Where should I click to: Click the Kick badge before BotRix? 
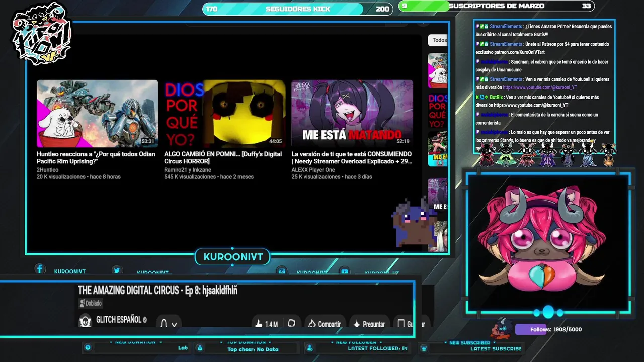click(x=477, y=97)
